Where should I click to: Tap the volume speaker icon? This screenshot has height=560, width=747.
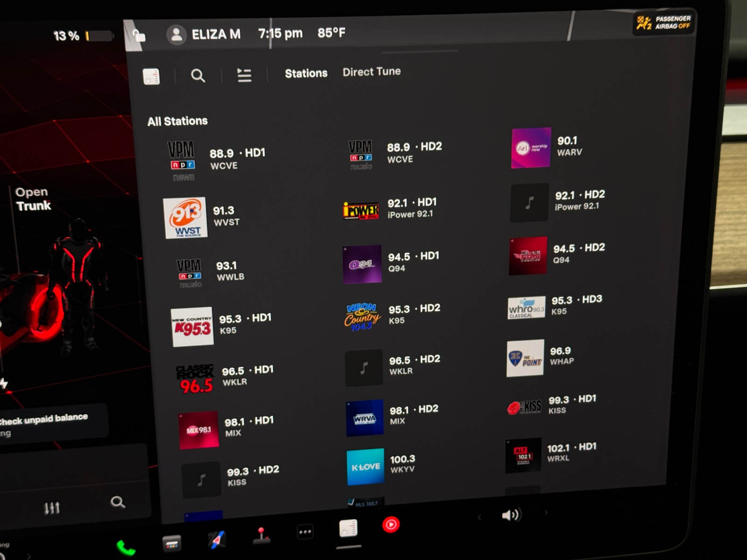(511, 515)
